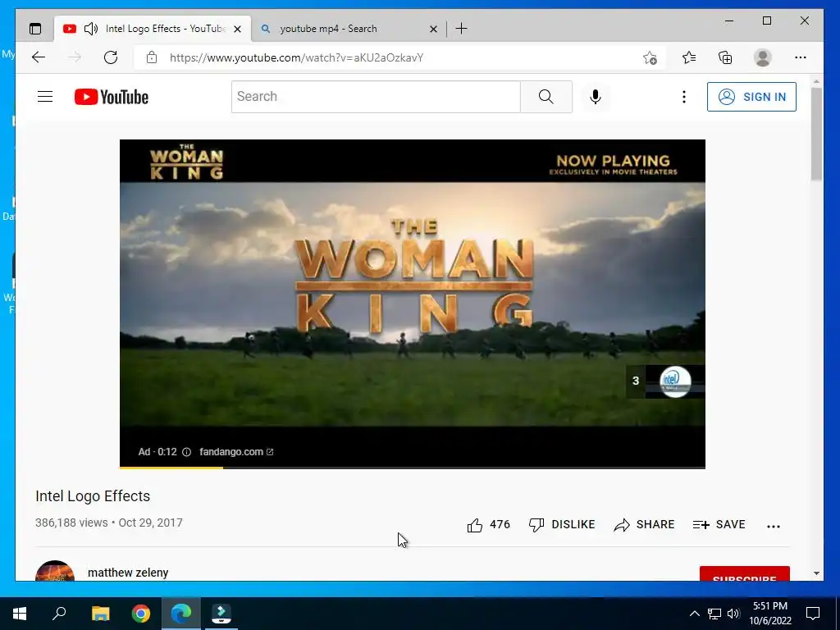840x630 pixels.
Task: Launch Google Chrome from taskbar
Action: (141, 614)
